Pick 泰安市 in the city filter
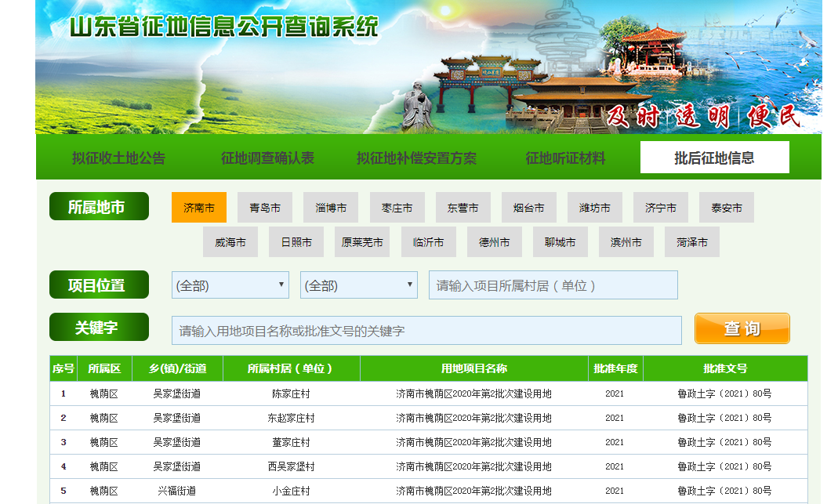Image resolution: width=838 pixels, height=504 pixels. pos(727,208)
